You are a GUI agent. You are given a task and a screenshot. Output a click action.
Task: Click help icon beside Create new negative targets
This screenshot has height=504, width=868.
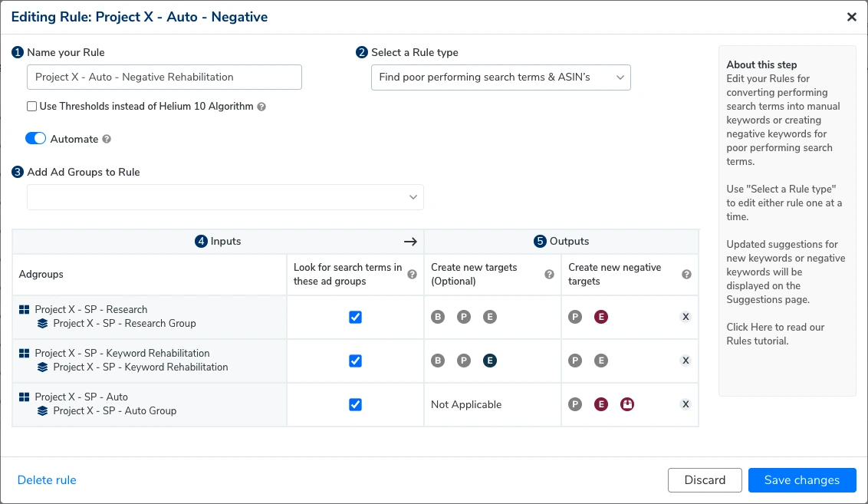(686, 275)
